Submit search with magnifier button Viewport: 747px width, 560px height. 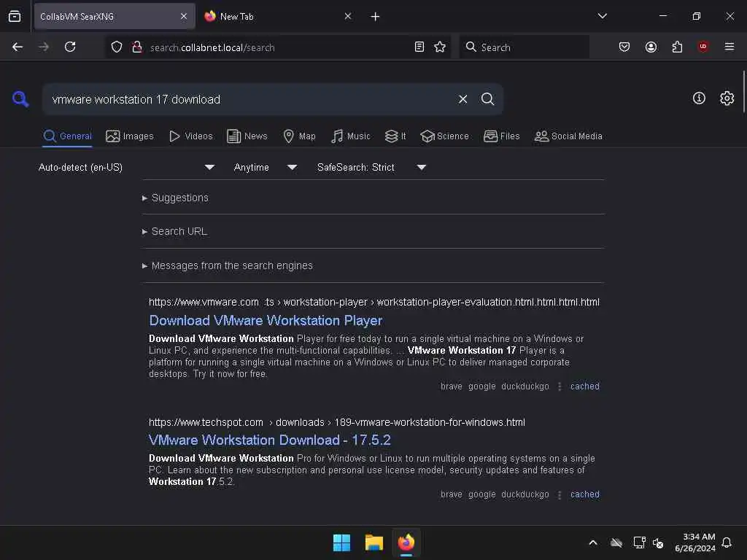point(487,99)
